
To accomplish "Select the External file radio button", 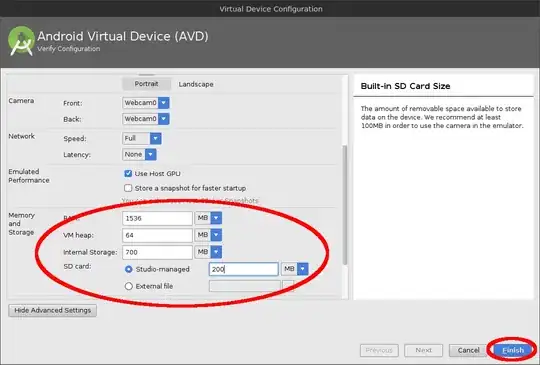I will [128, 286].
